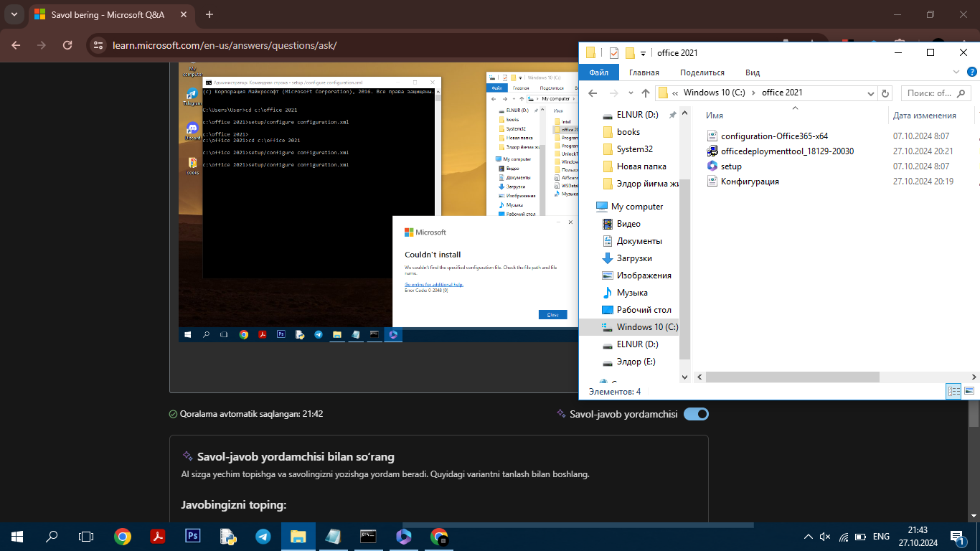The width and height of the screenshot is (980, 551).
Task: Switch to the Главная ribbon tab
Action: pyautogui.click(x=644, y=72)
